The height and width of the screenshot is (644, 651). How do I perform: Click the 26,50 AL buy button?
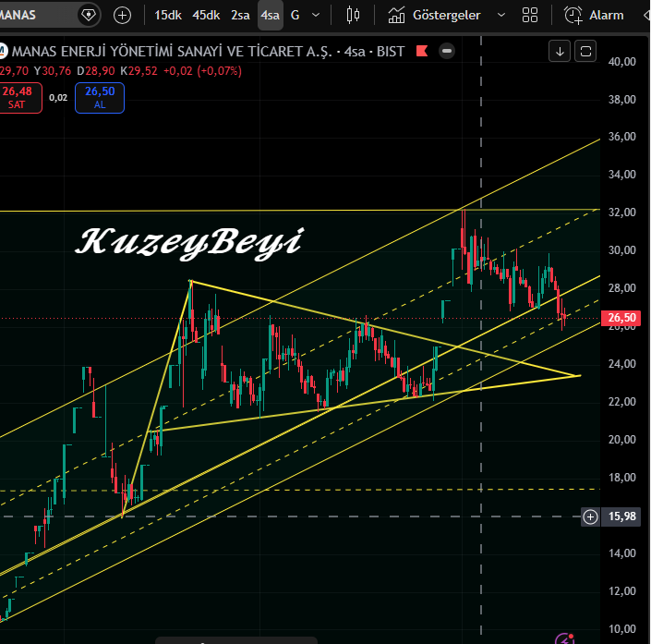click(x=100, y=98)
